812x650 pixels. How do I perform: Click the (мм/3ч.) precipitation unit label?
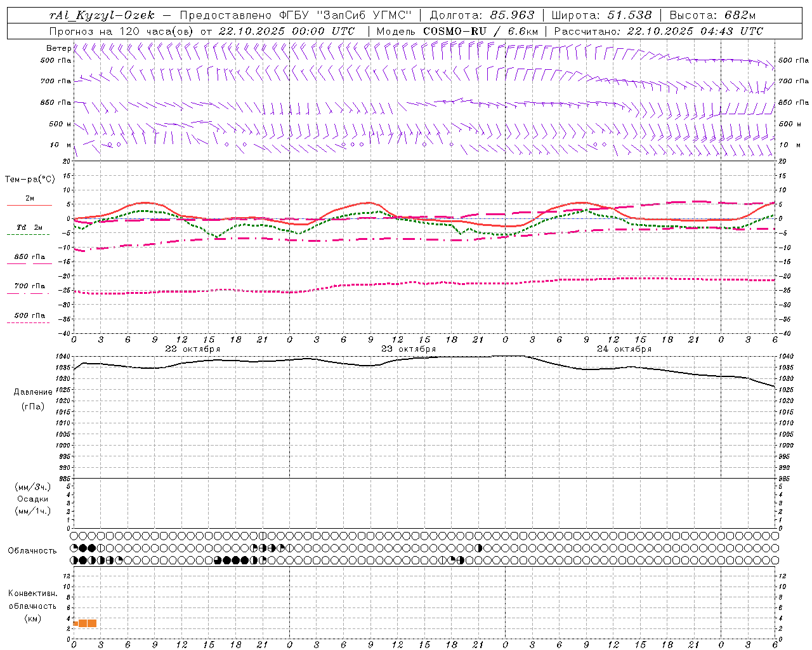(33, 487)
